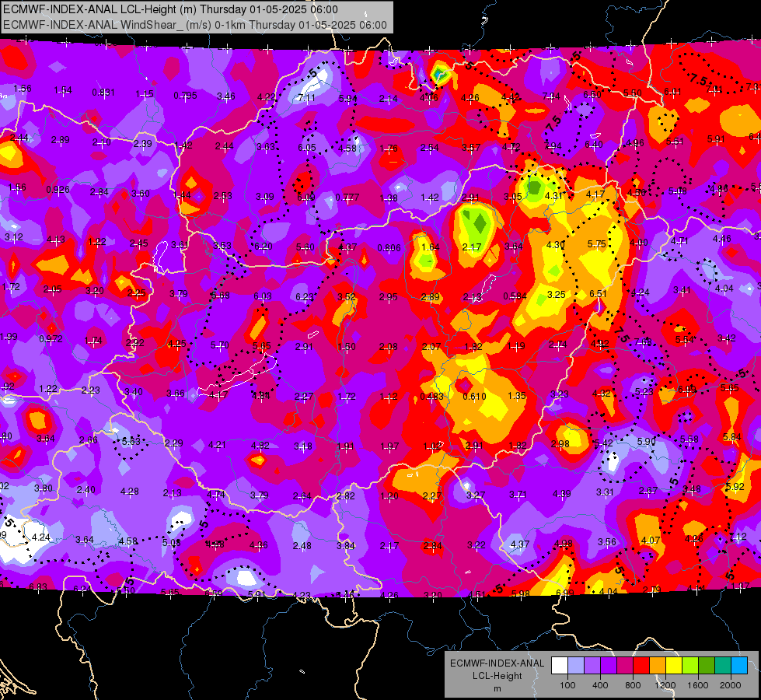Click the grid value '0.806'

[x=389, y=248]
